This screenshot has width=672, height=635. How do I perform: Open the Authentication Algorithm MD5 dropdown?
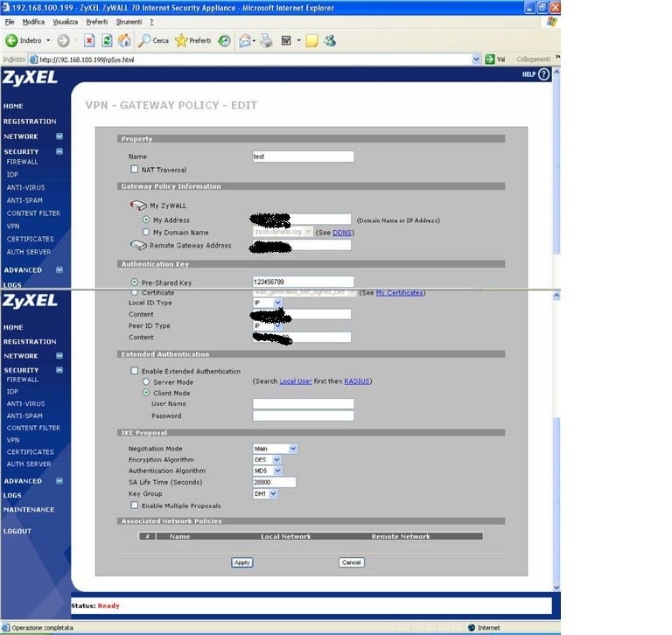coord(268,471)
